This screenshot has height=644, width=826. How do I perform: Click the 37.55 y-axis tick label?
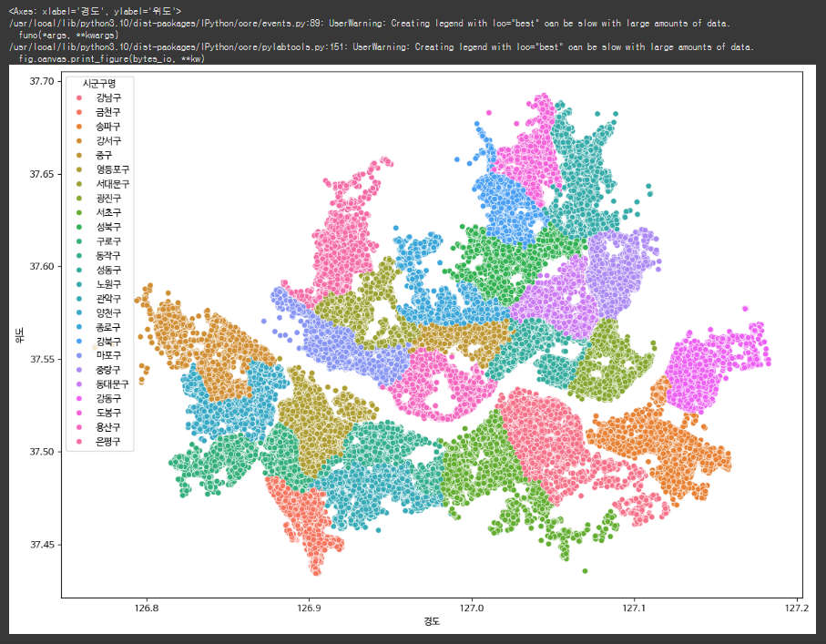click(x=42, y=360)
